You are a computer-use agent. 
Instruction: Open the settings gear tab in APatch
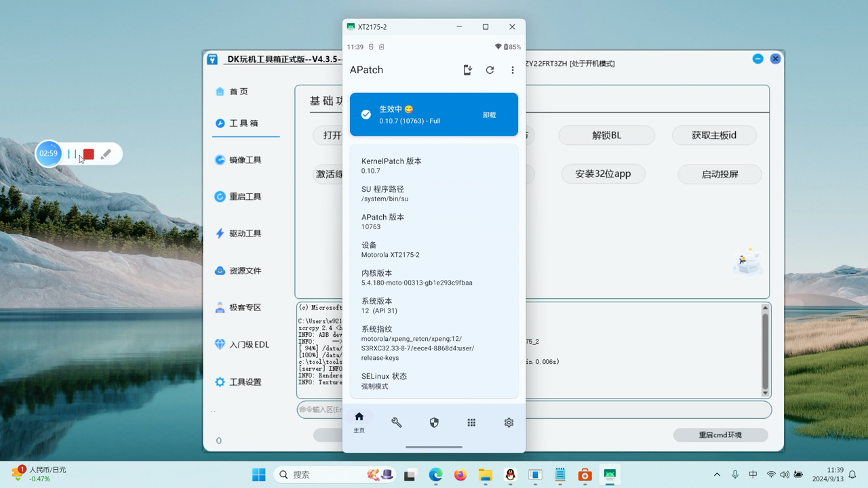509,422
